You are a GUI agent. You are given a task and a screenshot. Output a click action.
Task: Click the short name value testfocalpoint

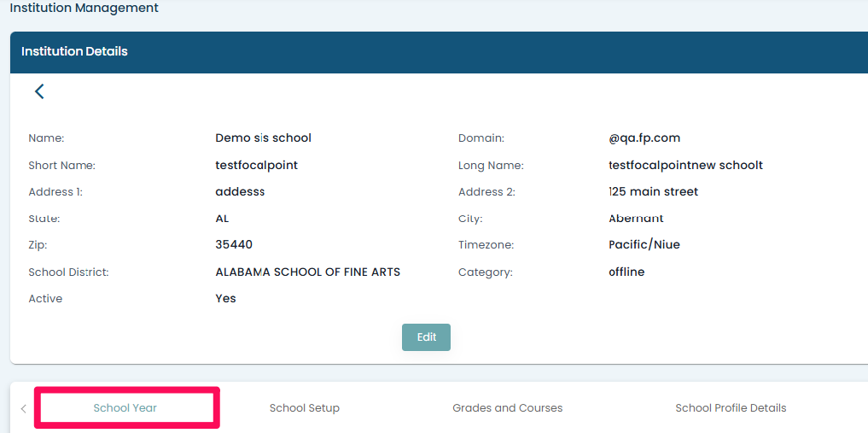tap(256, 165)
